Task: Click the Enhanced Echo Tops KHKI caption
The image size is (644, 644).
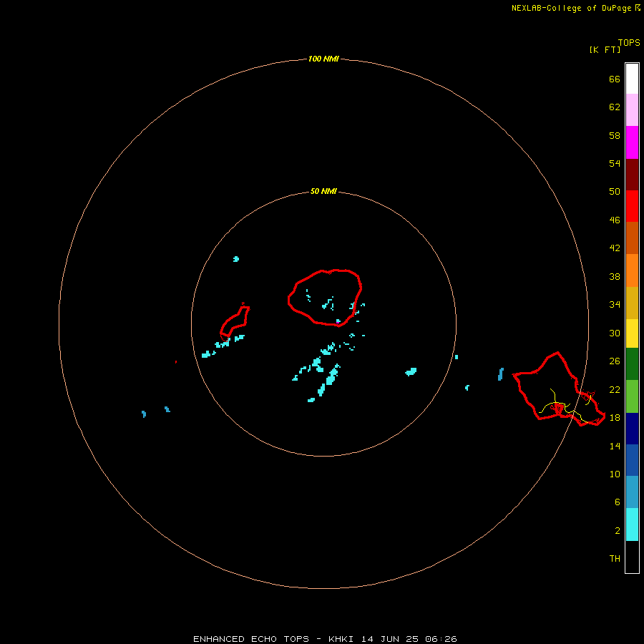Action: [x=325, y=639]
